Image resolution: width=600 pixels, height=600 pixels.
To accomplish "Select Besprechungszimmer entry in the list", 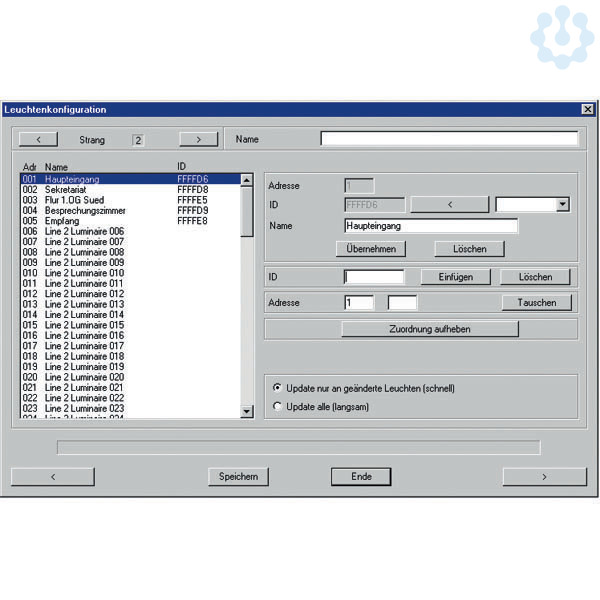I will pyautogui.click(x=85, y=210).
